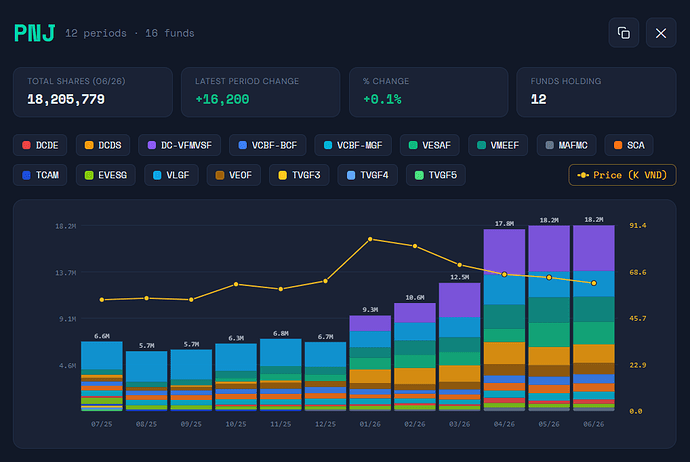Click the TVGF5 legend chip
690x462 pixels.
point(436,175)
